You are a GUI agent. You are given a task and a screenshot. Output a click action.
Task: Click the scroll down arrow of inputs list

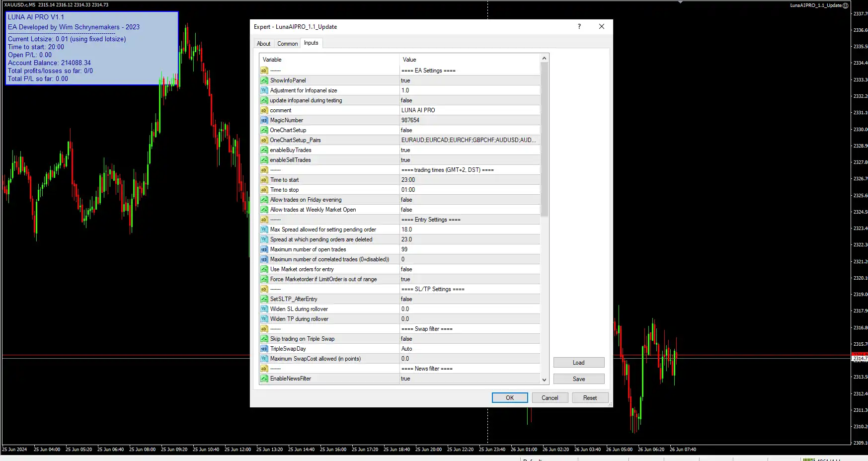point(545,380)
